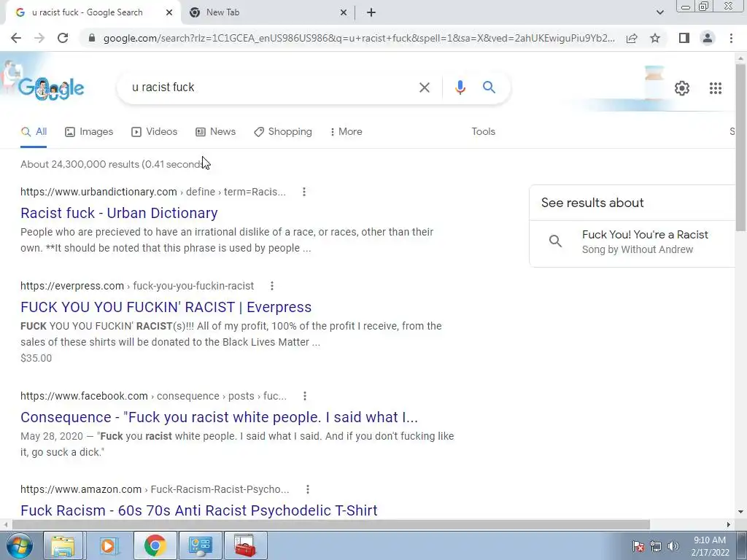Image resolution: width=747 pixels, height=560 pixels.
Task: Open the Urban Dictionary result link
Action: (119, 213)
